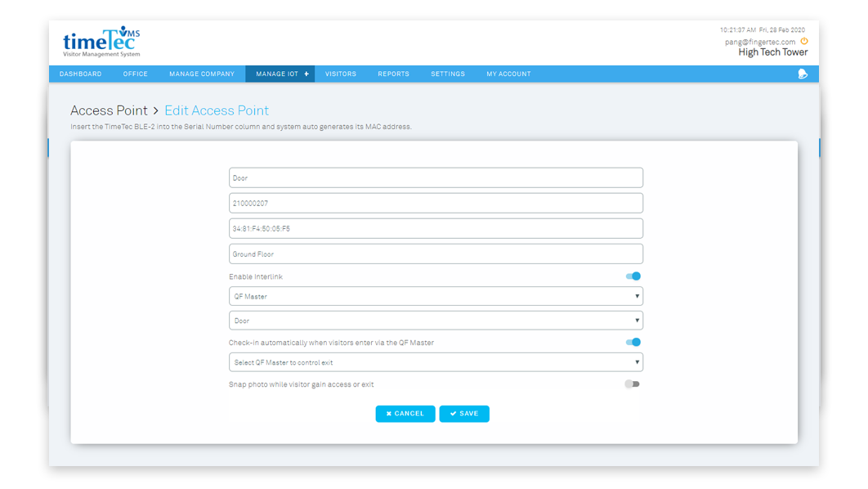Open Select QF Master to control exit dropdown

coord(436,362)
